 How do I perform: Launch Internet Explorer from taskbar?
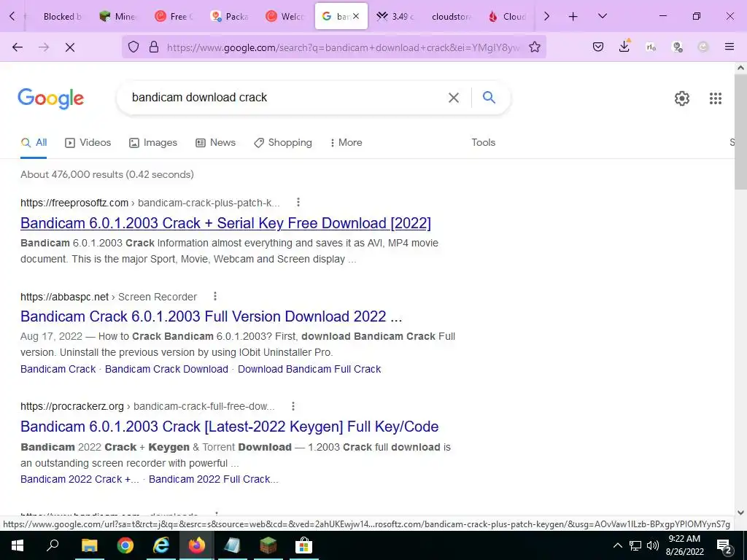click(160, 545)
